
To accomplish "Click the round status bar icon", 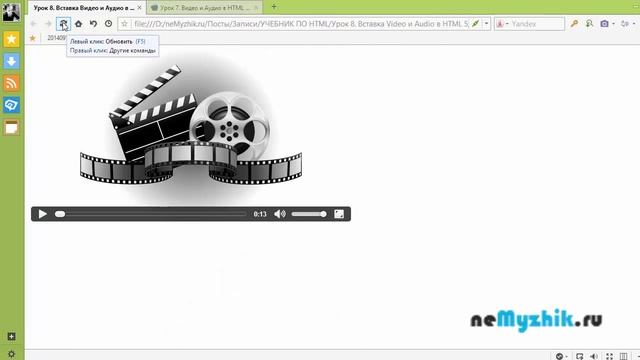I will (x=559, y=356).
